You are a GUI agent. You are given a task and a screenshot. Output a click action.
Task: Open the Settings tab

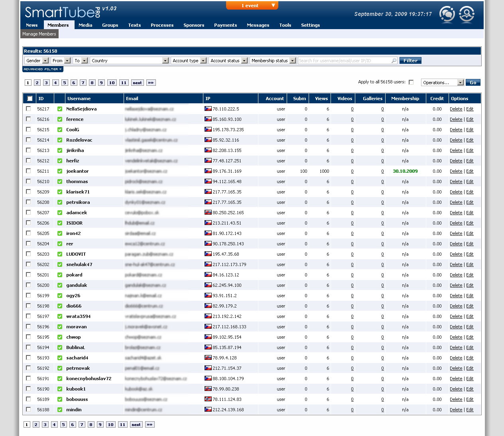(x=311, y=25)
